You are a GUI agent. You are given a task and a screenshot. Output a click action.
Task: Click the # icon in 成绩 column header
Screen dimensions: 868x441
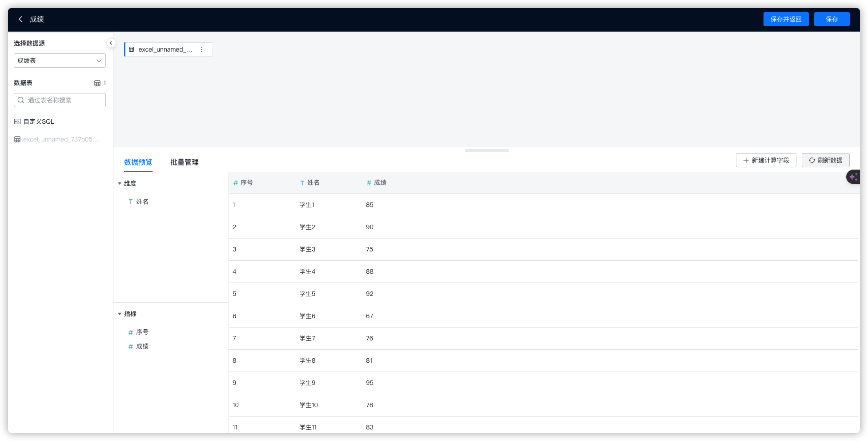tap(369, 183)
